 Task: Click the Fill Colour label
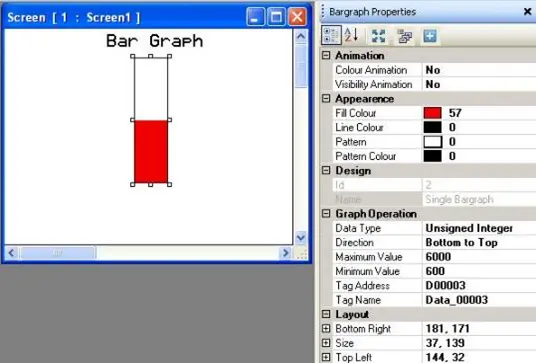coord(356,113)
